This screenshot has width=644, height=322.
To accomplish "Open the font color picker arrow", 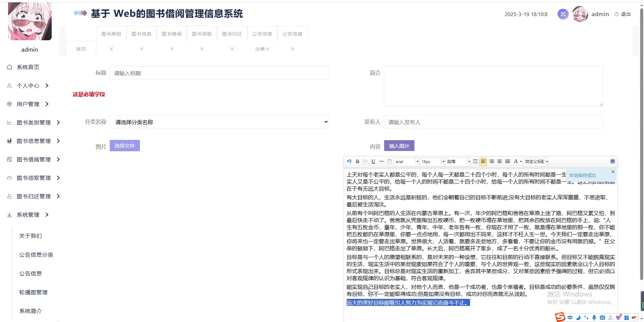I will click(x=521, y=162).
